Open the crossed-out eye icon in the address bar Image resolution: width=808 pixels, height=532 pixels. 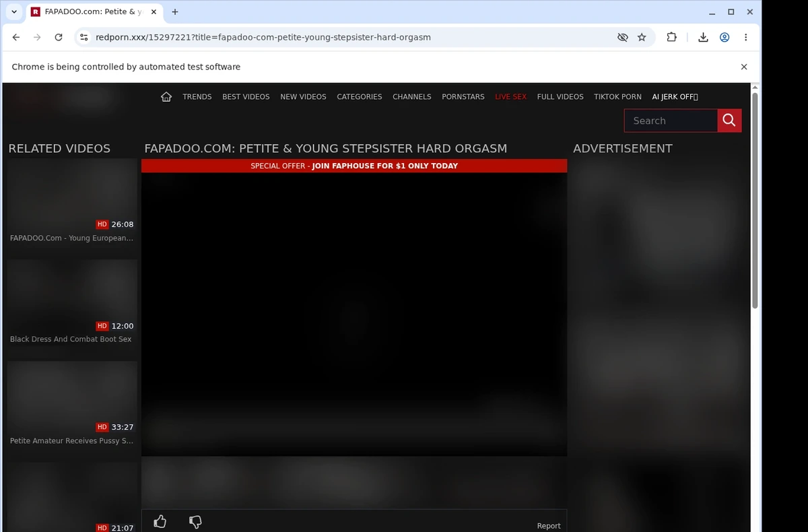623,38
